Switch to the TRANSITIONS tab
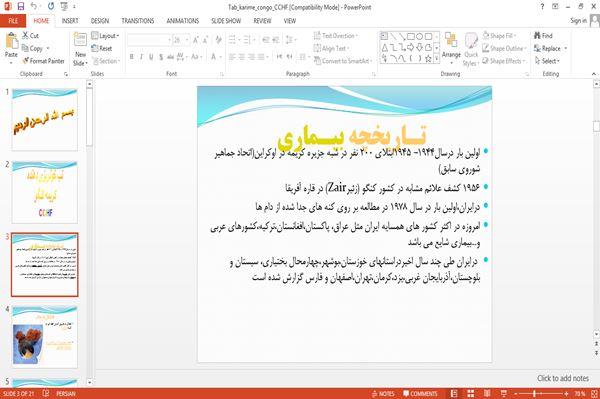Screen dimensions: 600x399 click(138, 21)
